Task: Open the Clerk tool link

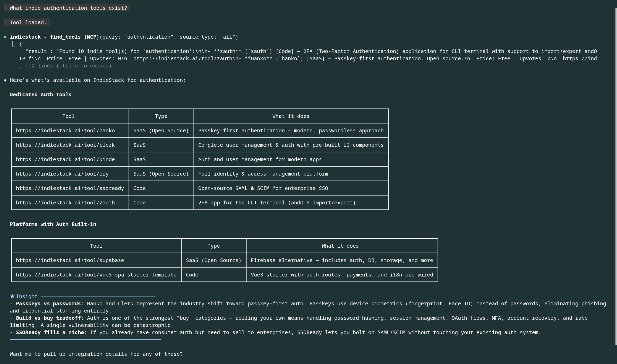Action: (x=65, y=145)
